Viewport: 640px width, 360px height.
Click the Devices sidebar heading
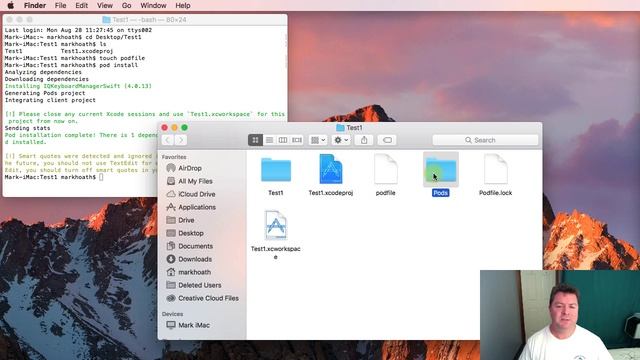172,314
